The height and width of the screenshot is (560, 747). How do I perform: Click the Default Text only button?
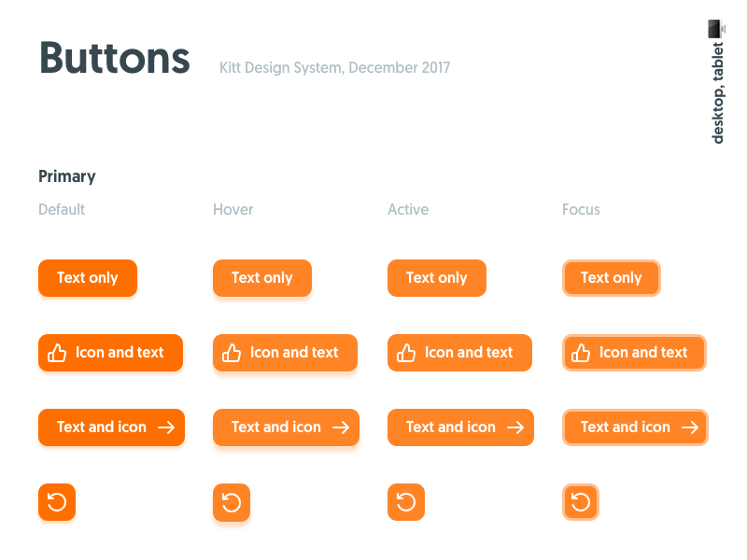87,277
